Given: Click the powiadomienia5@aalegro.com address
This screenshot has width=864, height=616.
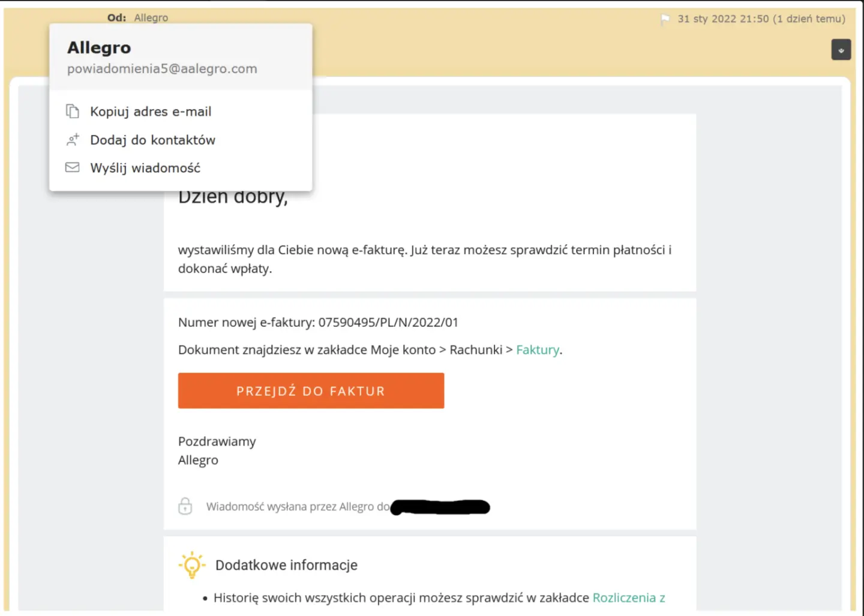Looking at the screenshot, I should tap(162, 69).
